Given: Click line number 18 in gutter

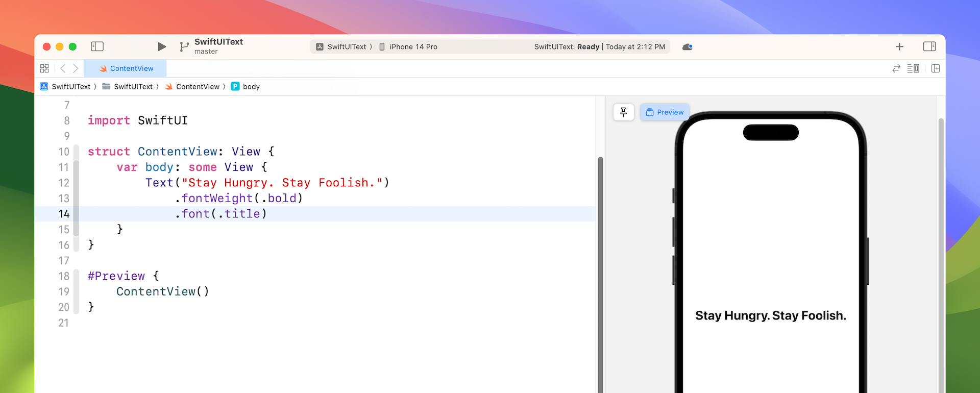Looking at the screenshot, I should click(x=64, y=276).
